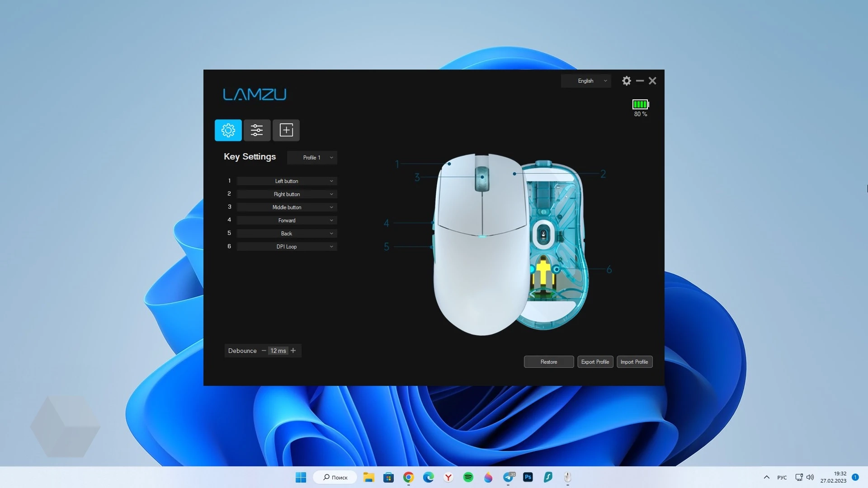The width and height of the screenshot is (868, 488).
Task: Expand the DPI Loop button assignment dropdown
Action: [331, 246]
